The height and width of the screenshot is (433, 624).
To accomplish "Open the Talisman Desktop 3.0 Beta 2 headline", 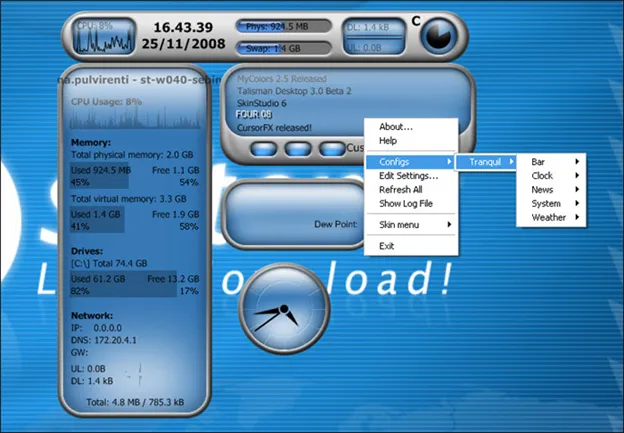I will [x=294, y=91].
